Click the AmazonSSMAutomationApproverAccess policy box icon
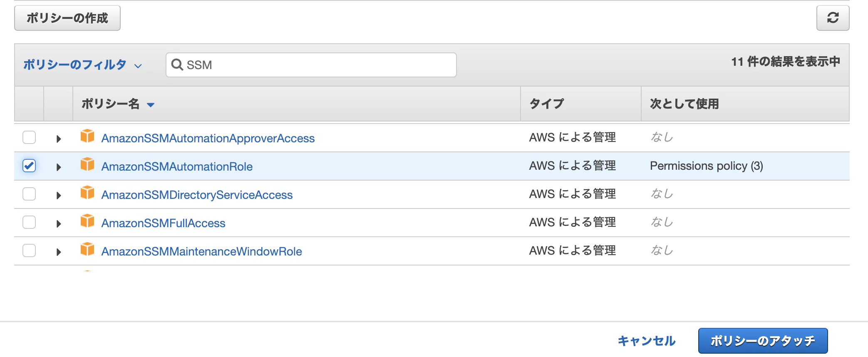The image size is (868, 357). tap(87, 136)
